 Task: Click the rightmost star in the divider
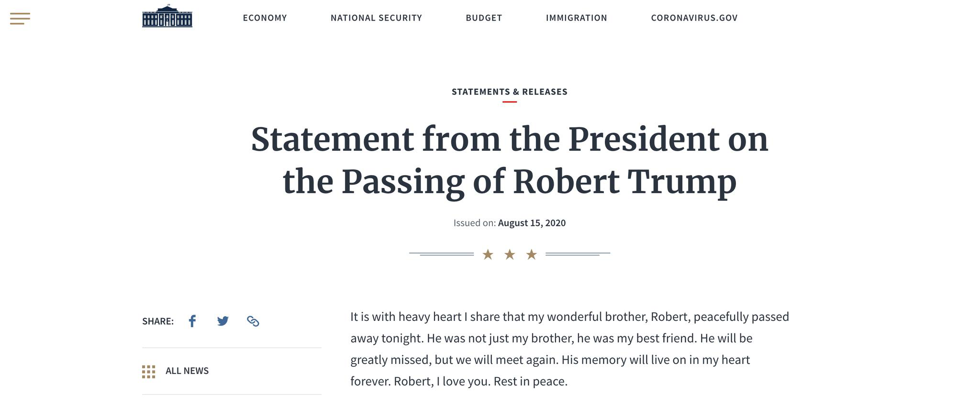(x=531, y=254)
